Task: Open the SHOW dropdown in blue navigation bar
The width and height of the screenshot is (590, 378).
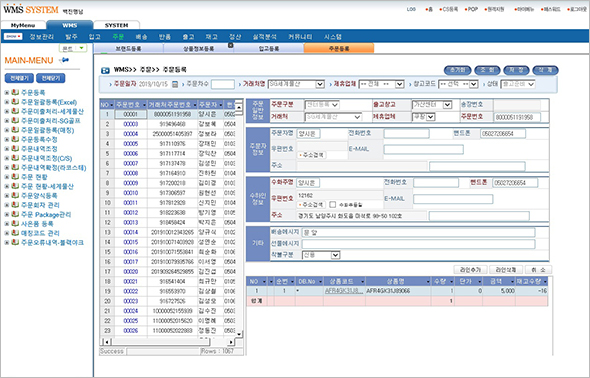Action: (13, 36)
